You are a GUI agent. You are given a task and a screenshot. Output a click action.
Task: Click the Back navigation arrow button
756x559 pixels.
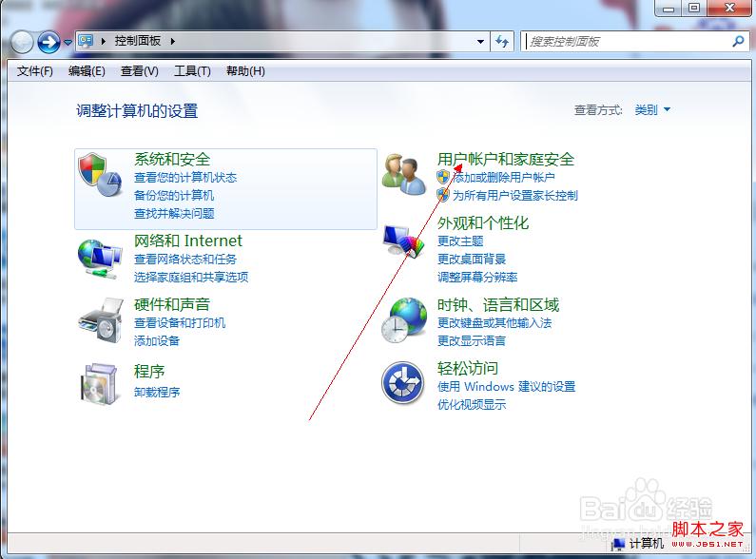coord(21,42)
